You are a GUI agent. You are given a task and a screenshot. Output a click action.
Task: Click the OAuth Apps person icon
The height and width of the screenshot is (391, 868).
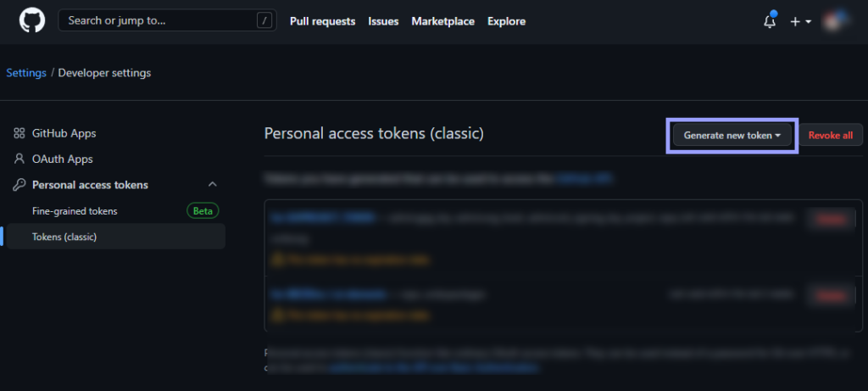[x=19, y=159]
